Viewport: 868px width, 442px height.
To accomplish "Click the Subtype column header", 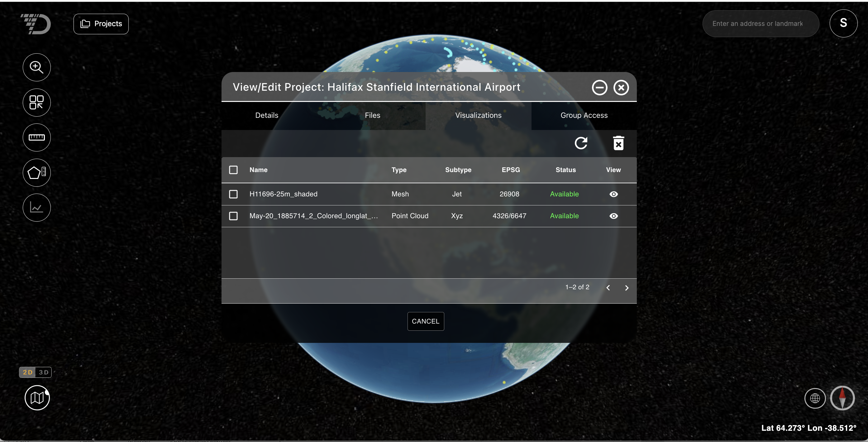I will (x=458, y=170).
